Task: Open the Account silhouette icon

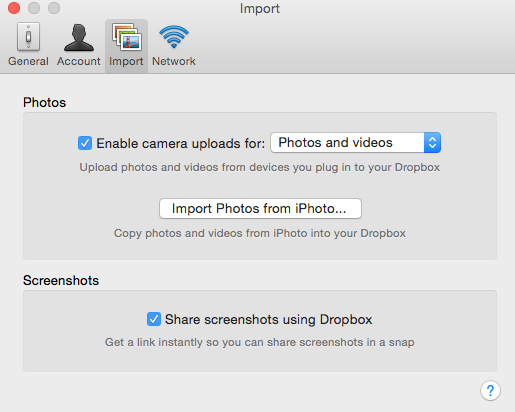Action: pyautogui.click(x=79, y=37)
